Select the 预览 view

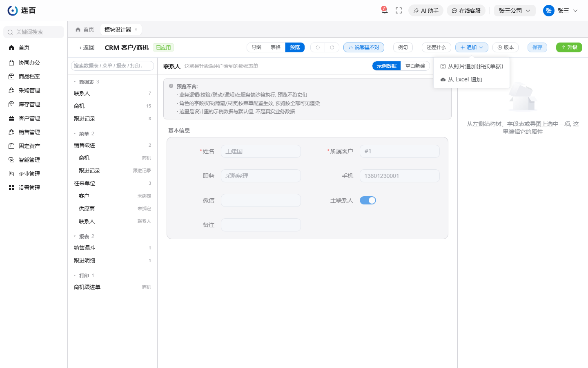pyautogui.click(x=295, y=47)
